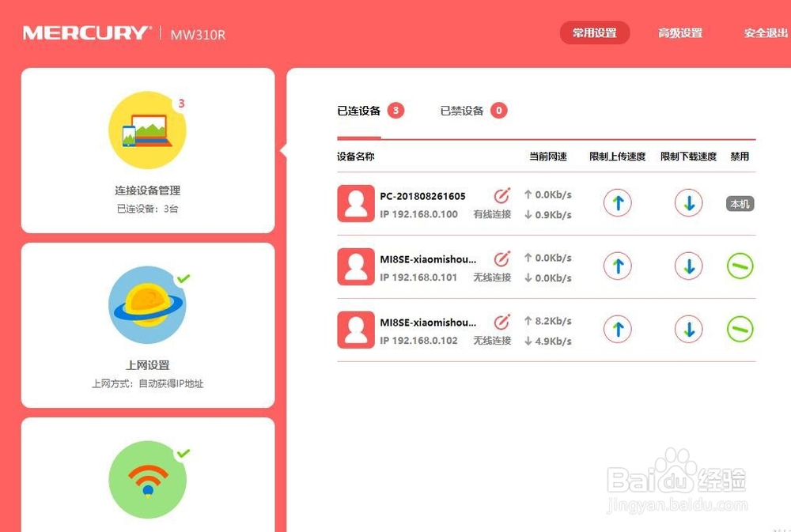Click 安全退出 to log out
This screenshot has height=532, width=791.
(766, 32)
